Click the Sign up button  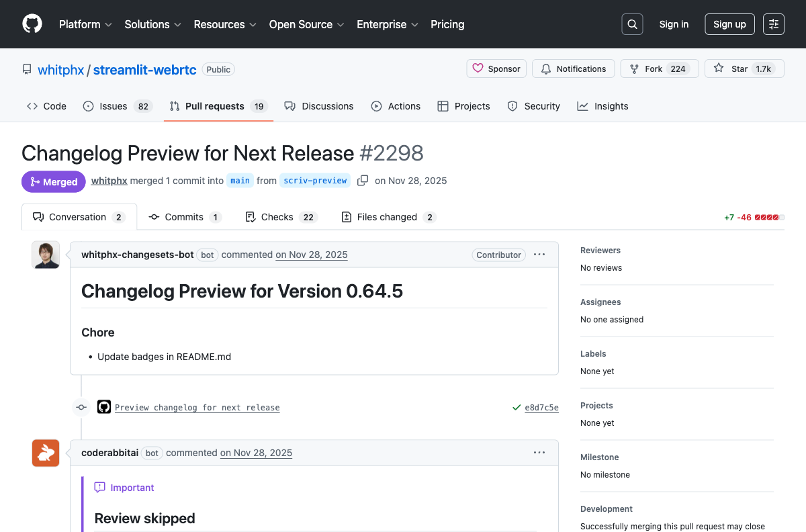click(729, 24)
